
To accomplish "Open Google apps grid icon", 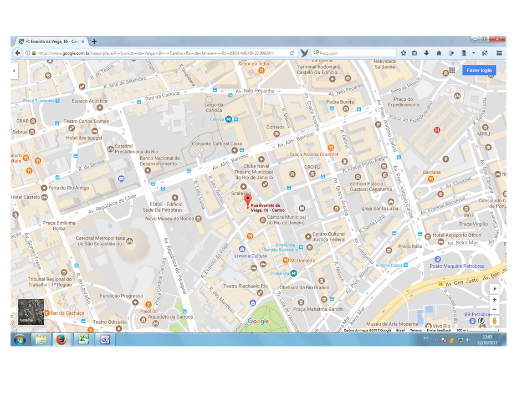I will 452,70.
